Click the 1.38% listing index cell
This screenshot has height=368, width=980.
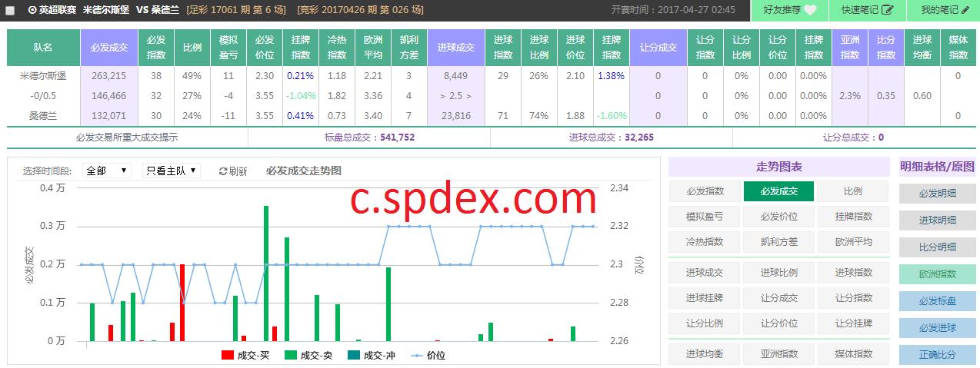click(x=611, y=75)
